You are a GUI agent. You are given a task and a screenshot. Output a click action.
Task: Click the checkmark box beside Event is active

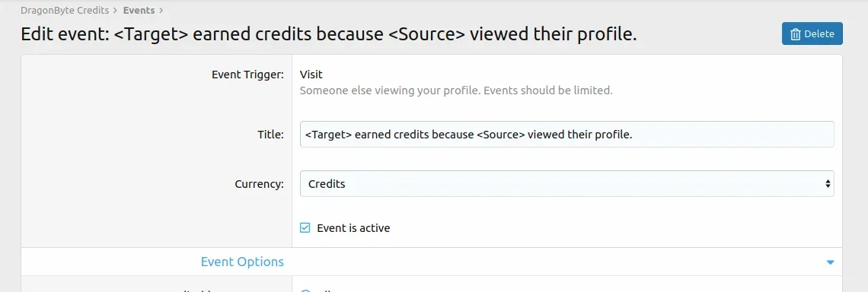(x=305, y=228)
